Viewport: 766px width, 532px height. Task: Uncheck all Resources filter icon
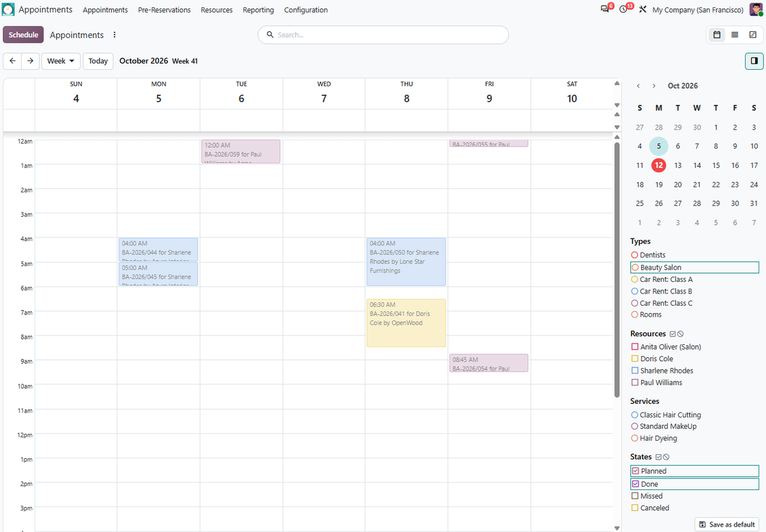681,334
